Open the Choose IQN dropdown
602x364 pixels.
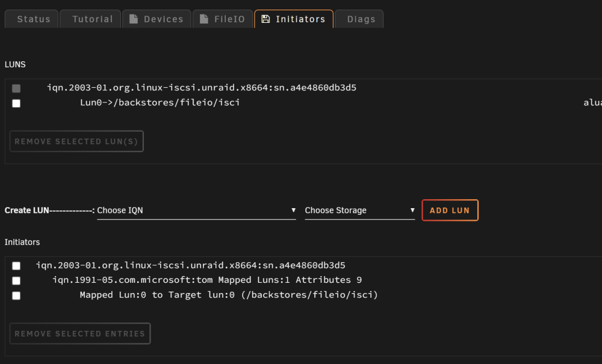tap(197, 210)
